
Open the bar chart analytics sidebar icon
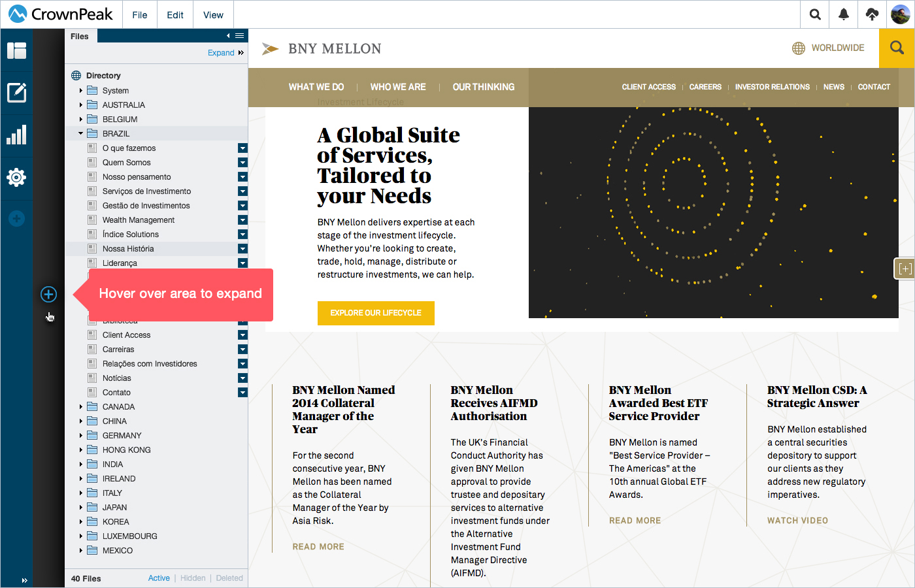pos(16,135)
